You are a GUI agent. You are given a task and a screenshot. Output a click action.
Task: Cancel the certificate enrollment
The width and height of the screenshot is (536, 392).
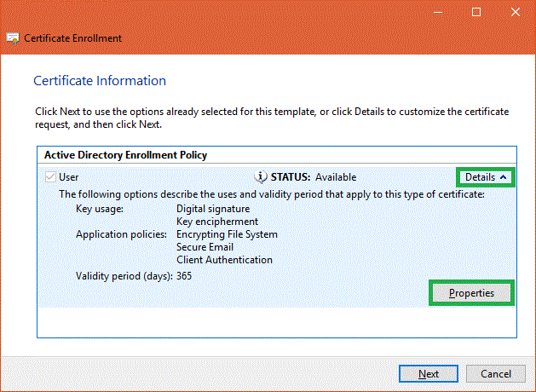click(496, 374)
